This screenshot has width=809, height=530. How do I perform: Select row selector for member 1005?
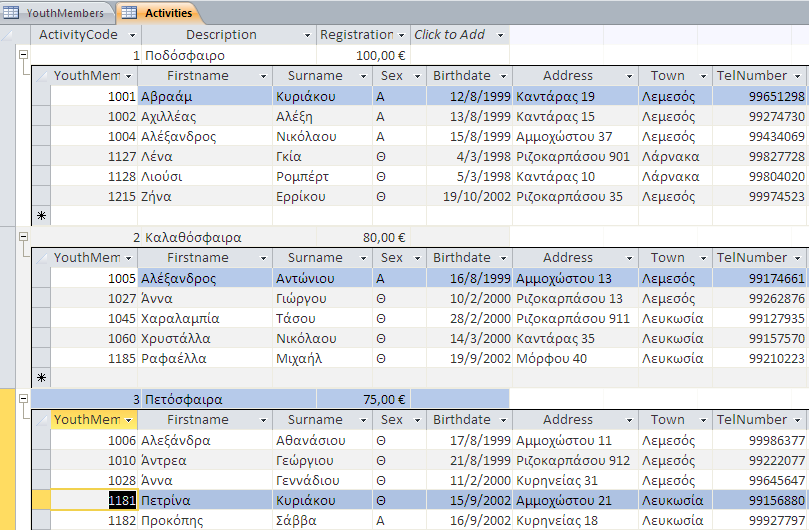[x=41, y=278]
